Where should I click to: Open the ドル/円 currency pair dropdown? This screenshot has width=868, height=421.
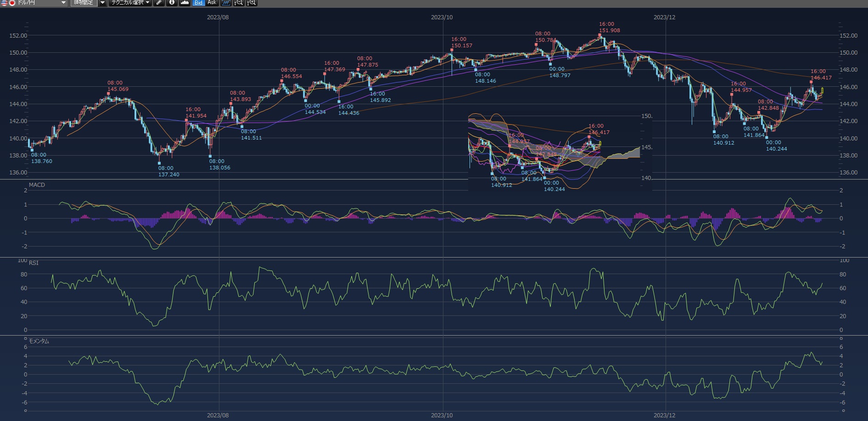(63, 3)
